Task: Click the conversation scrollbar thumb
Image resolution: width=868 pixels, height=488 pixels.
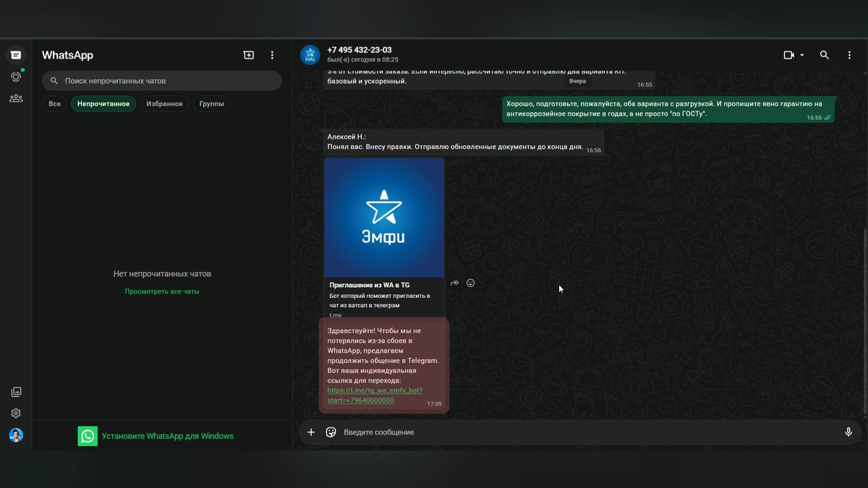Action: click(865, 322)
